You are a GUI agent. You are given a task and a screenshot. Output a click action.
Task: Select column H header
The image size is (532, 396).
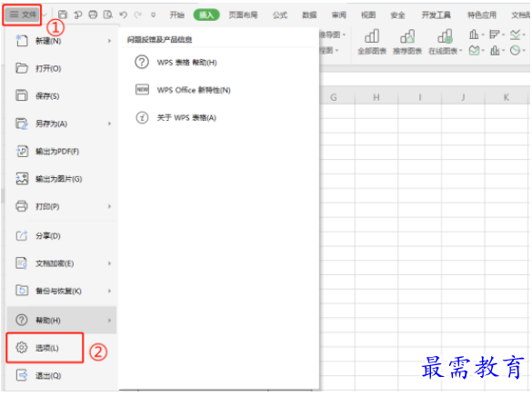tap(376, 97)
